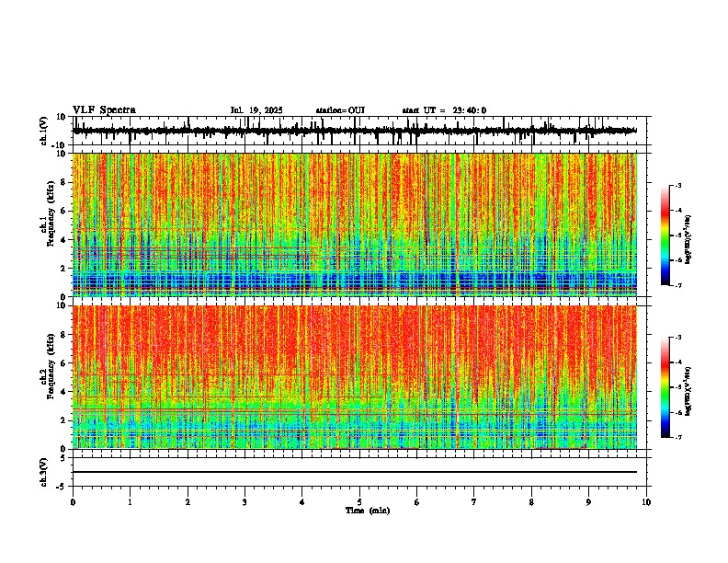Click the ch.2 colorbar log(PSD) label

pos(688,391)
